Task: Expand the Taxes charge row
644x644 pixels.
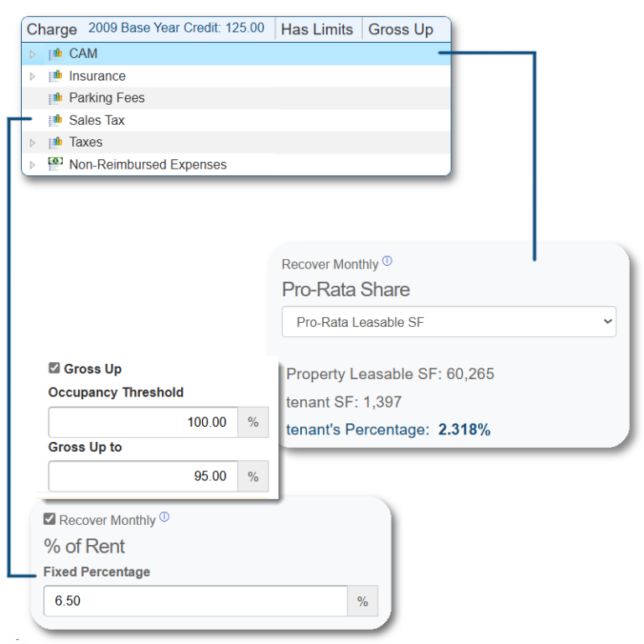Action: coord(33,143)
